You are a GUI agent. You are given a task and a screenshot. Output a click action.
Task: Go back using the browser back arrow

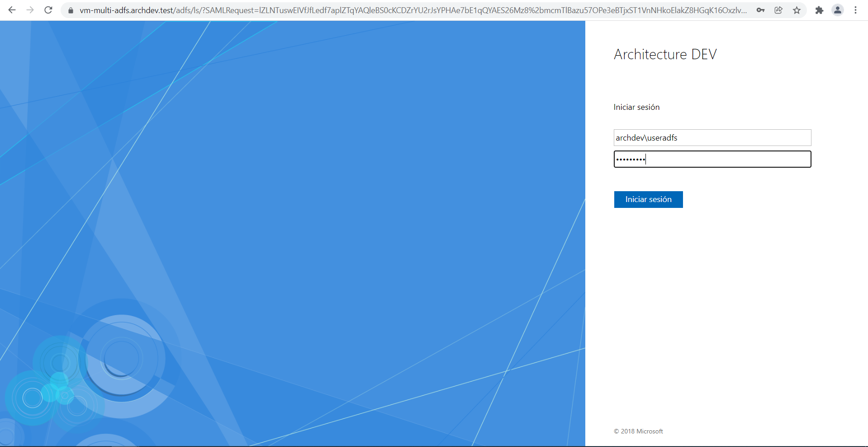12,10
